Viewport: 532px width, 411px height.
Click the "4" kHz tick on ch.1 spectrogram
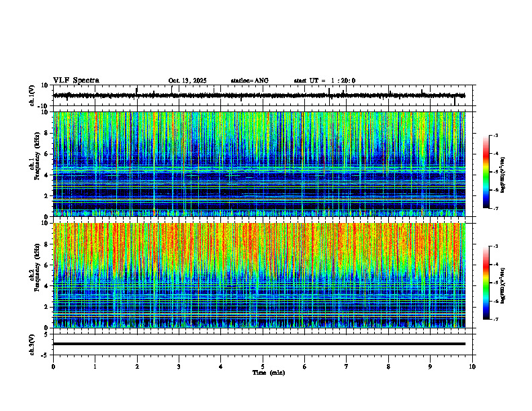point(46,175)
